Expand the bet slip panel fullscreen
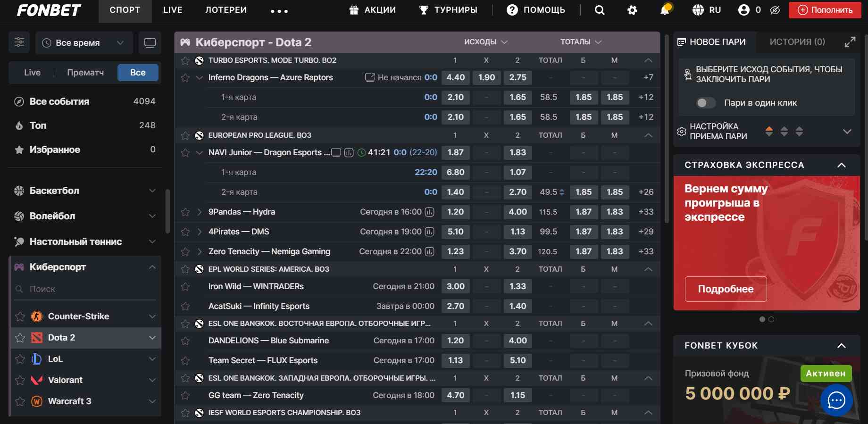 850,42
